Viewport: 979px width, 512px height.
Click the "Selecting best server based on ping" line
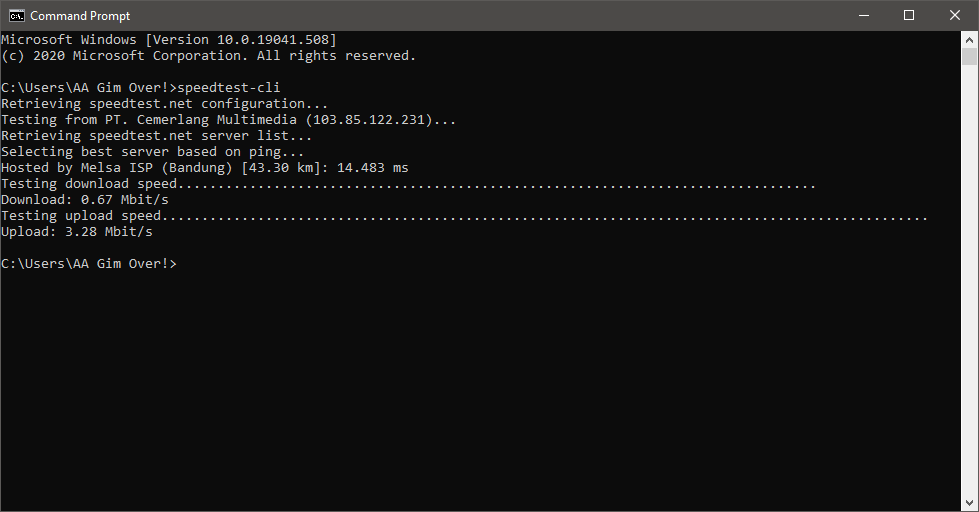tap(153, 152)
